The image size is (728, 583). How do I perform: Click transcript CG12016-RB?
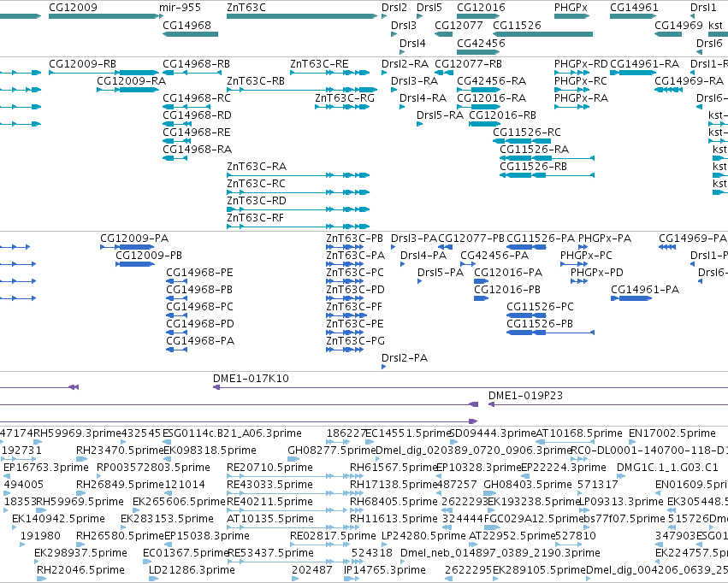pyautogui.click(x=503, y=115)
